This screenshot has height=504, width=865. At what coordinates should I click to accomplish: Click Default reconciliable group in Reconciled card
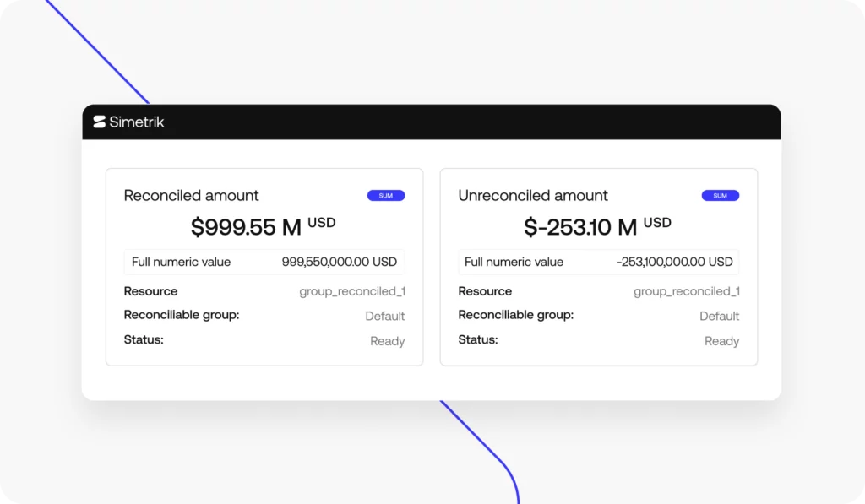click(385, 316)
